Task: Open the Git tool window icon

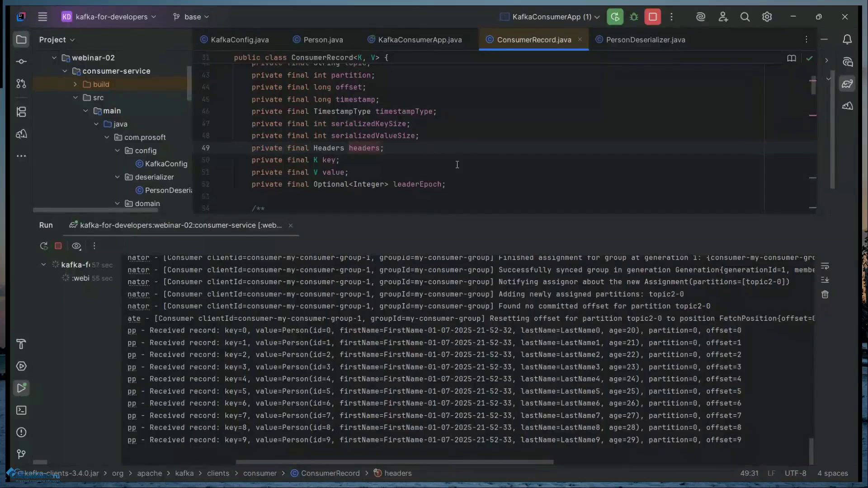Action: [21, 454]
